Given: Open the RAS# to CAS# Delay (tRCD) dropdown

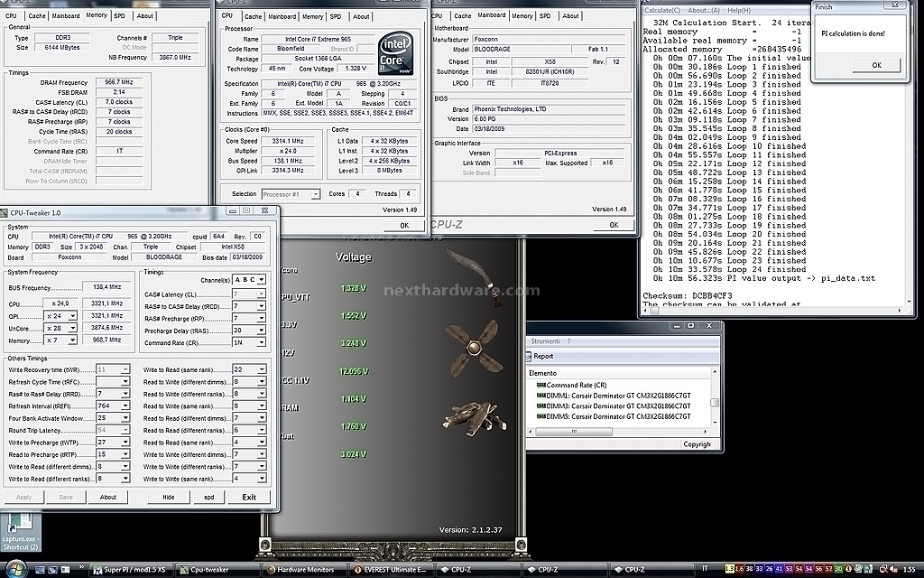Looking at the screenshot, I should coord(249,306).
